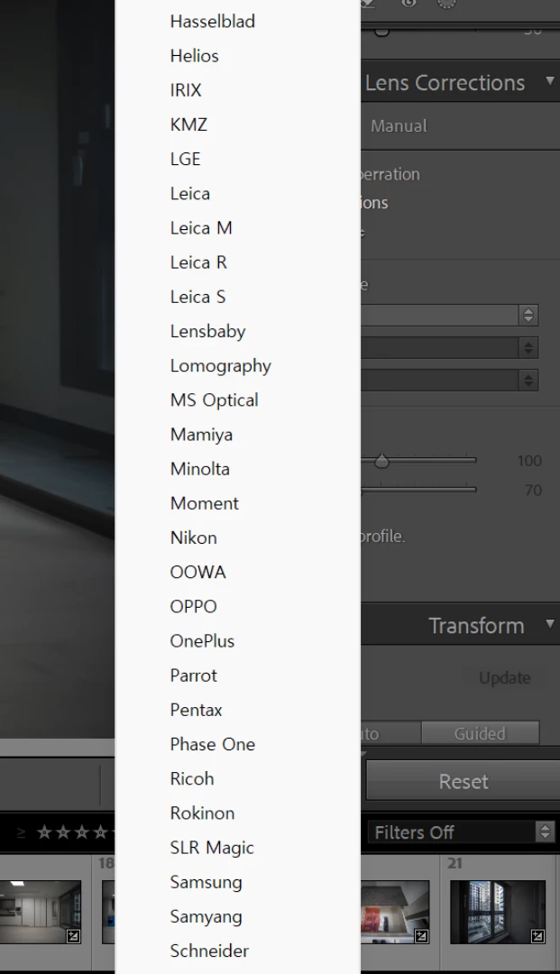560x974 pixels.
Task: Pick Parrot from the list
Action: pos(194,675)
